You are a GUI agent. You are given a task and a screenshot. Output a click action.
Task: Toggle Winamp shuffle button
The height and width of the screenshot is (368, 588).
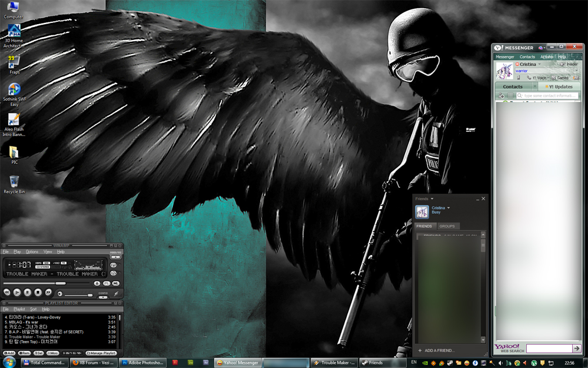coord(113,273)
